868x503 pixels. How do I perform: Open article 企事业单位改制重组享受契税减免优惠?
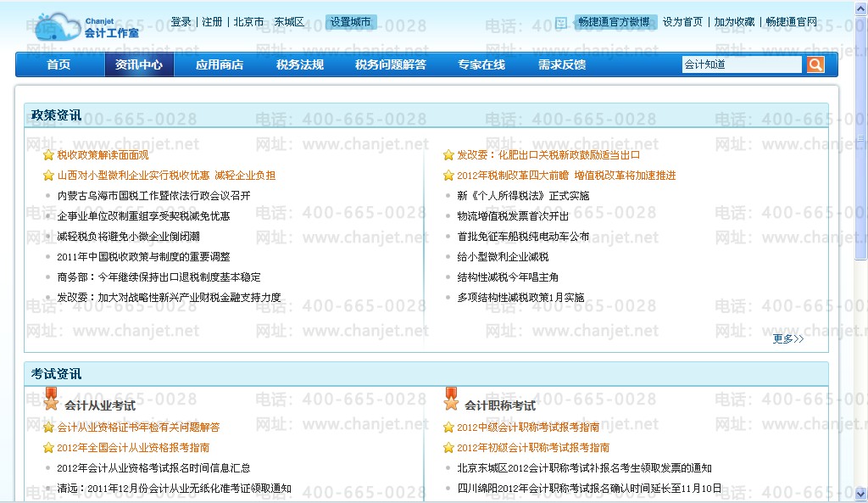point(143,216)
